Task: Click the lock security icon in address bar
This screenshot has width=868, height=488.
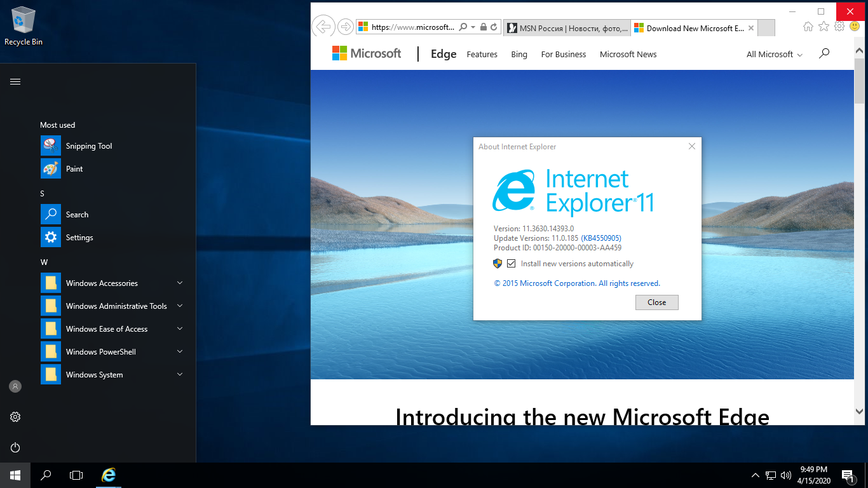Action: click(484, 27)
